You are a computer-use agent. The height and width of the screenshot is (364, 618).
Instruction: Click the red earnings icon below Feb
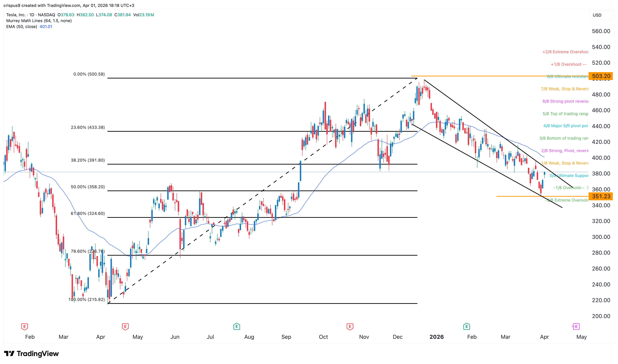coord(25,326)
